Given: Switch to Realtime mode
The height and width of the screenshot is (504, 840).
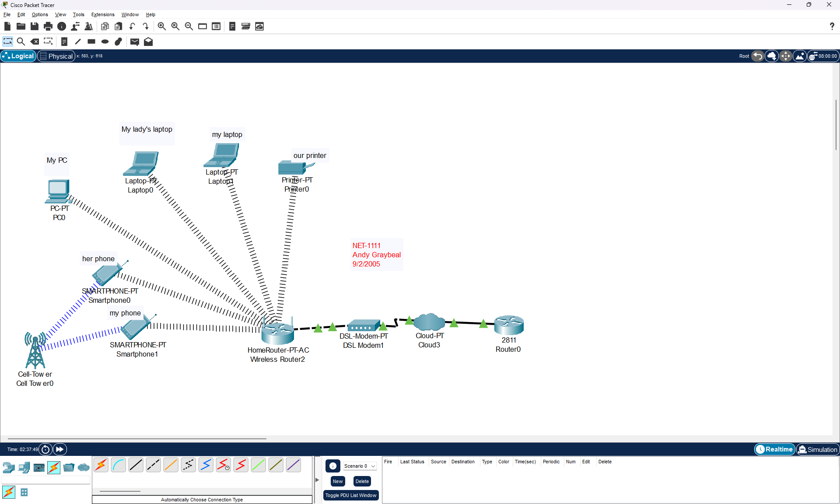Looking at the screenshot, I should point(774,449).
